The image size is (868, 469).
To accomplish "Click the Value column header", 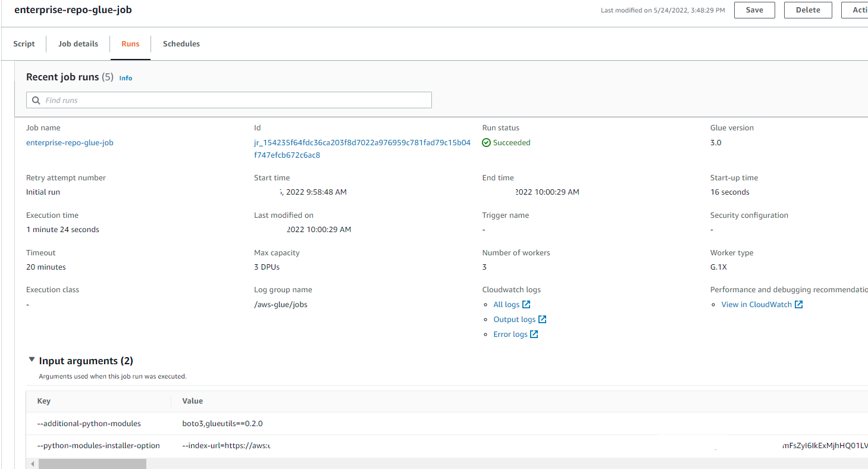I will tap(192, 401).
